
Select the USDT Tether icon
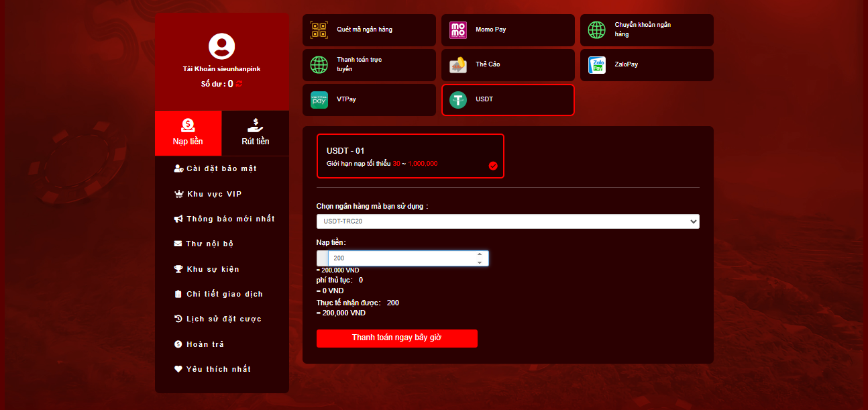point(458,99)
